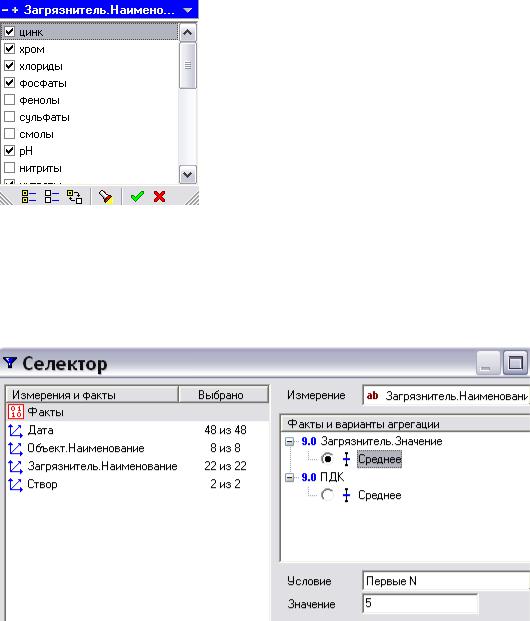This screenshot has width=530, height=621.
Task: Select the Загрязнитель.Наименование dimension row
Action: [137, 466]
